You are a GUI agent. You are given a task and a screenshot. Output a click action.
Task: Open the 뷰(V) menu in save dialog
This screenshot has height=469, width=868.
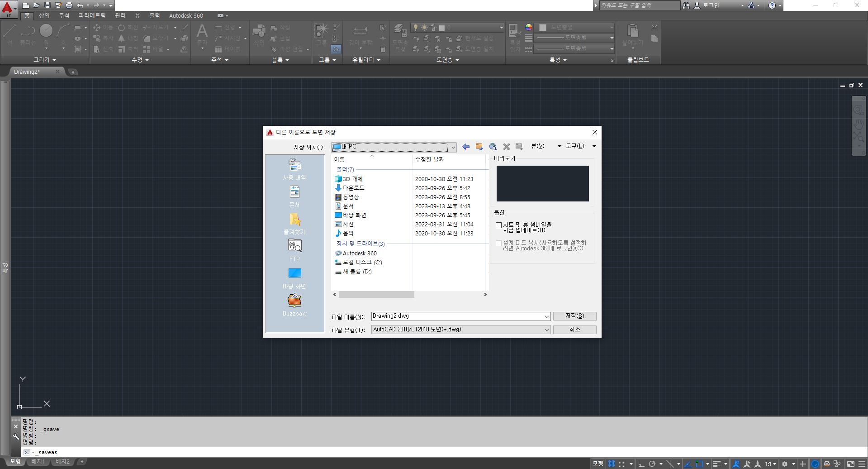coord(545,146)
